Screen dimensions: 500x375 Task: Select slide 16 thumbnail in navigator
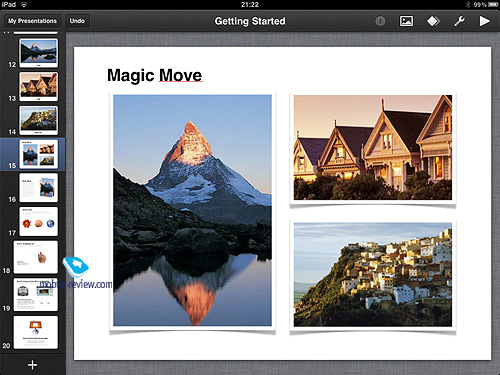point(38,188)
